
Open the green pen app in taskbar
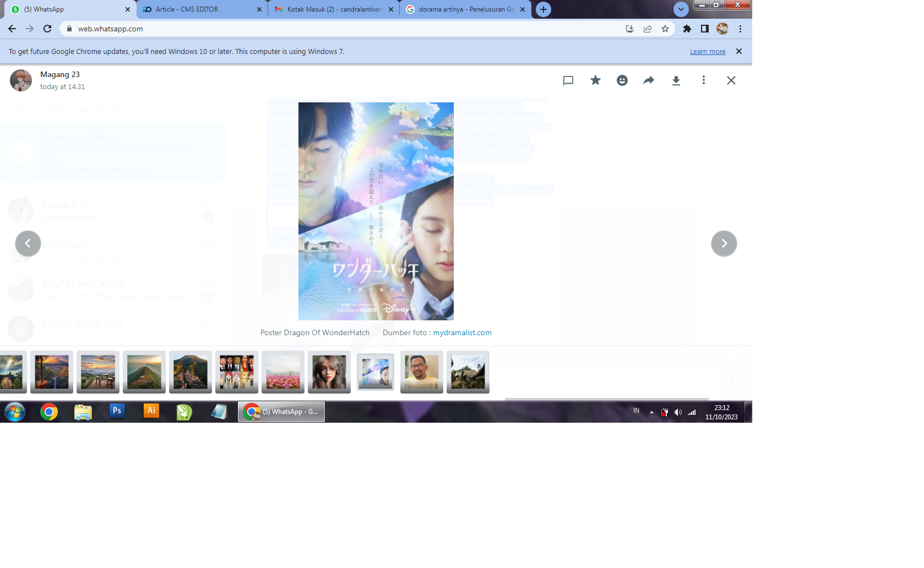point(184,412)
